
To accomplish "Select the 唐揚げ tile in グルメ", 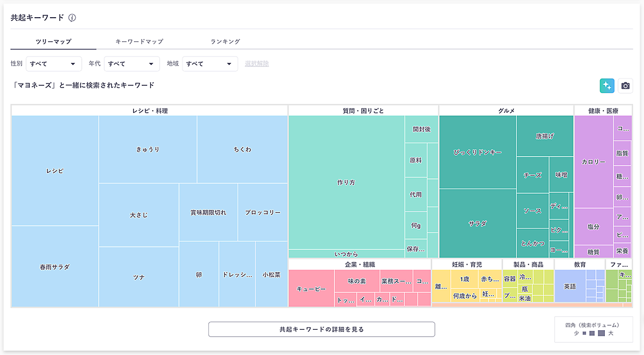I will pyautogui.click(x=545, y=136).
